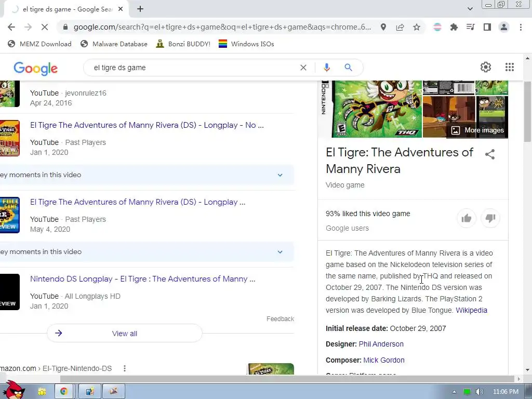Image resolution: width=532 pixels, height=399 pixels.
Task: Click View all videos button
Action: pos(125,333)
